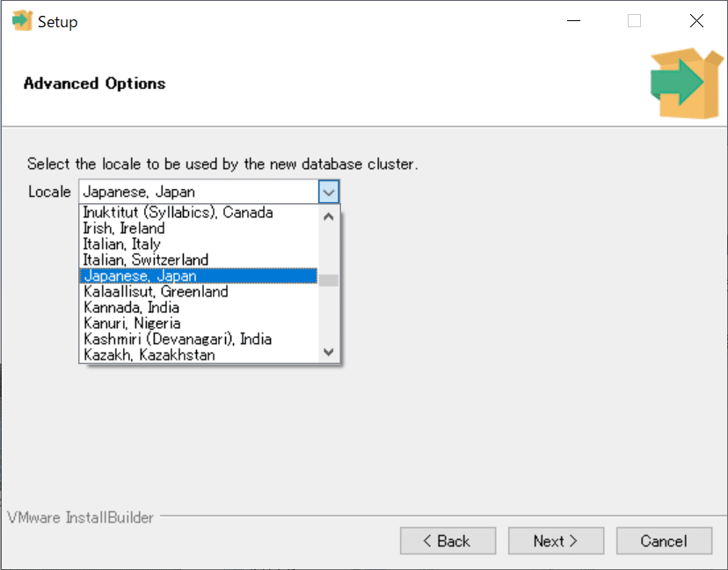Image resolution: width=728 pixels, height=570 pixels.
Task: Cancel the setup wizard
Action: 664,541
